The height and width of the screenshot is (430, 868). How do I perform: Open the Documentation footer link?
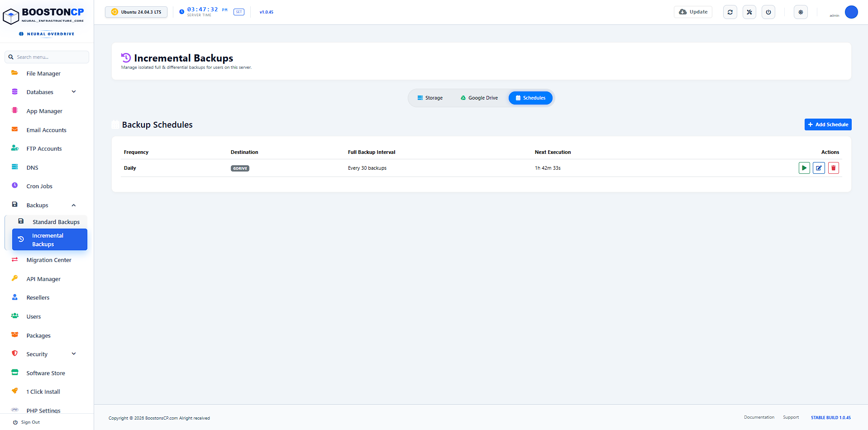tap(759, 417)
